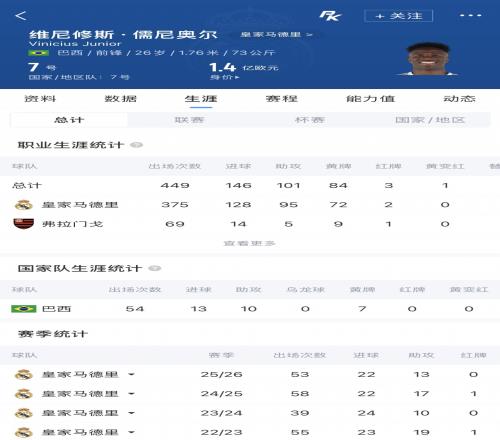Expand 皇家马德里 25/26 season row
Image resolution: width=500 pixels, height=440 pixels.
(x=250, y=375)
